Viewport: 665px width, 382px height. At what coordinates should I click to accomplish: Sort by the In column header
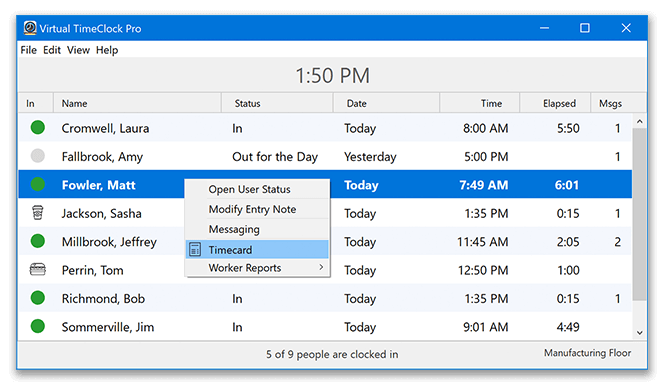36,103
